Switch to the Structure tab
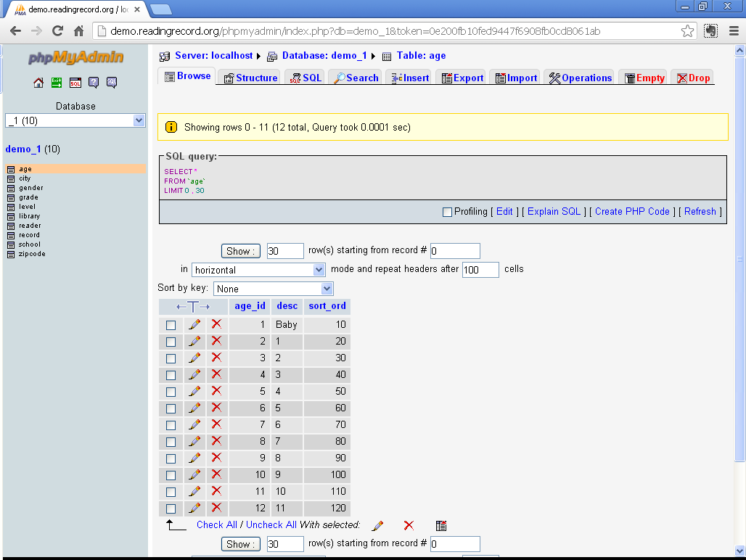 point(251,78)
